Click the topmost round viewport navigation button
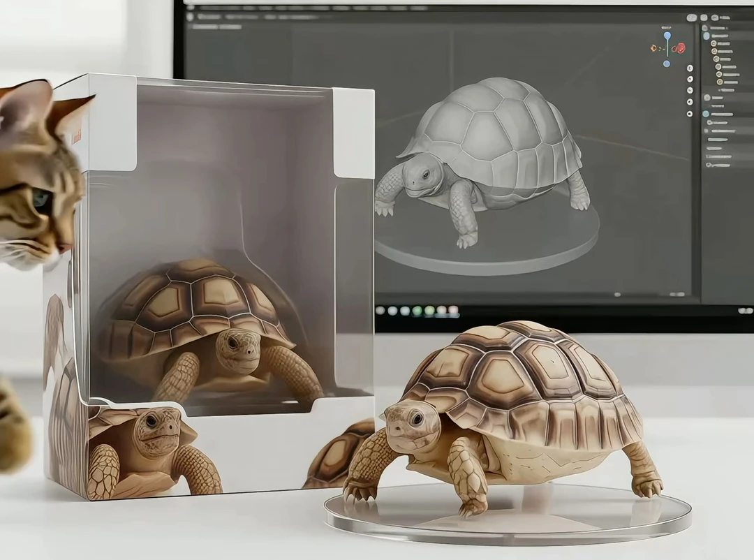 [x=690, y=68]
